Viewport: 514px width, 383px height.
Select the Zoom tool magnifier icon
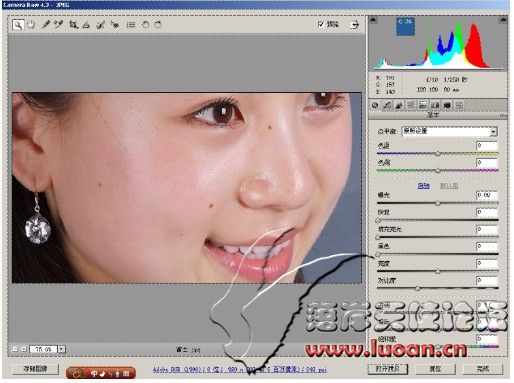coord(18,25)
